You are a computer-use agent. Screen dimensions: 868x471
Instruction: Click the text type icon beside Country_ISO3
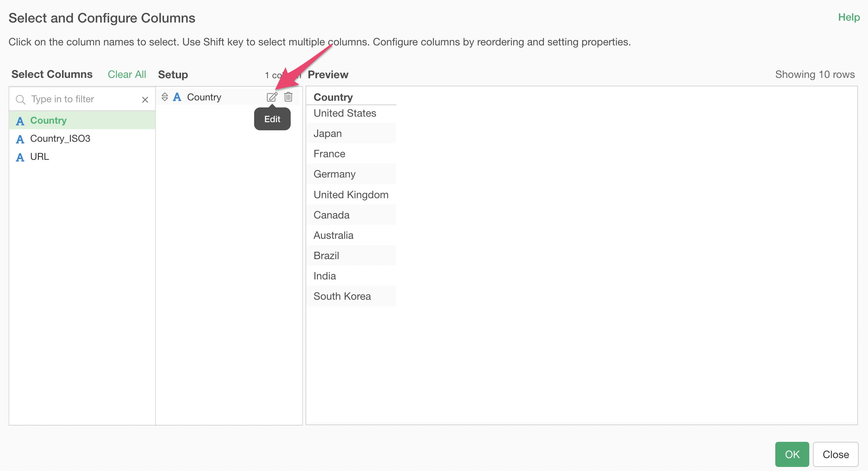pyautogui.click(x=20, y=139)
